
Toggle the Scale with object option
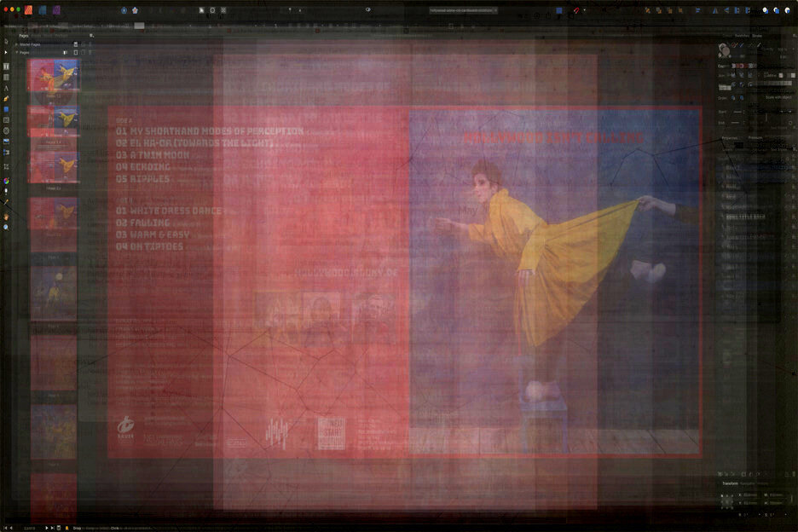point(778,97)
